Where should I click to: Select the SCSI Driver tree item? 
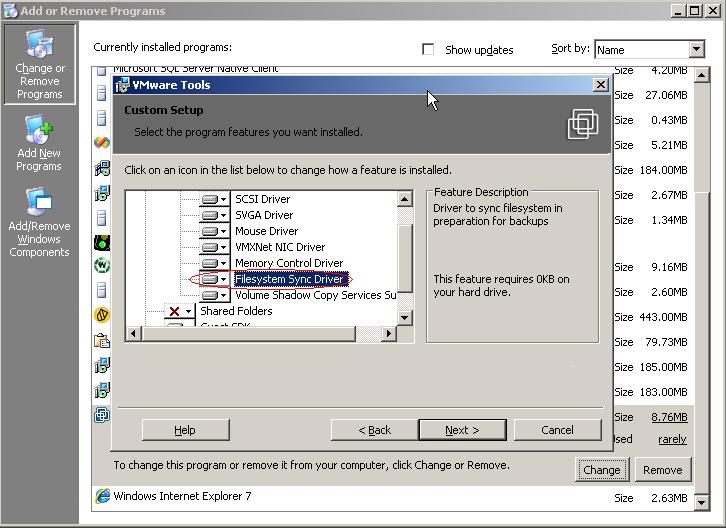(263, 199)
